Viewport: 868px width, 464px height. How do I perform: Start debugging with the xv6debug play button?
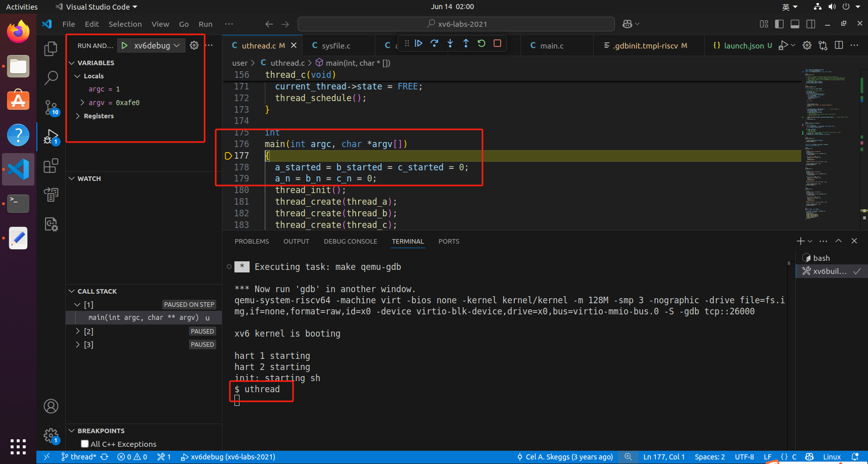click(x=124, y=45)
